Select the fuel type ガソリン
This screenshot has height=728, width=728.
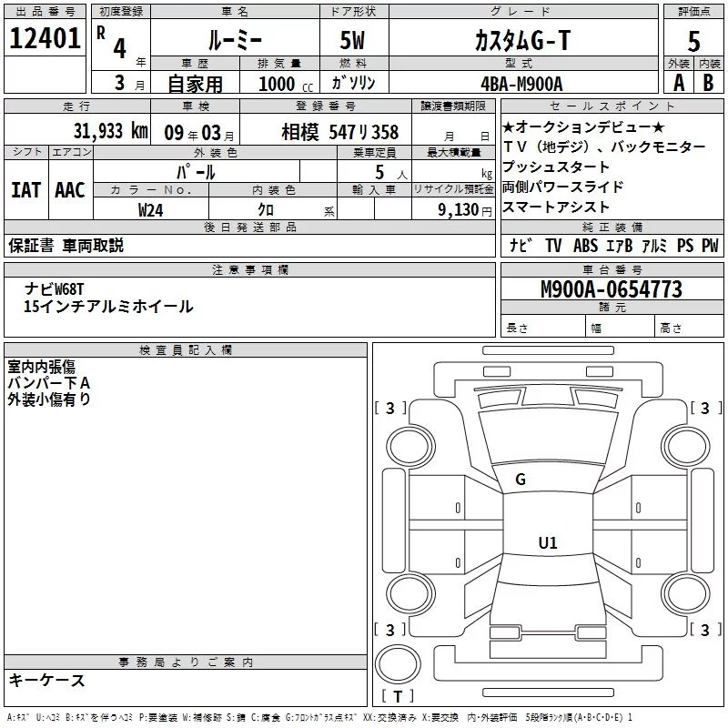click(x=353, y=83)
